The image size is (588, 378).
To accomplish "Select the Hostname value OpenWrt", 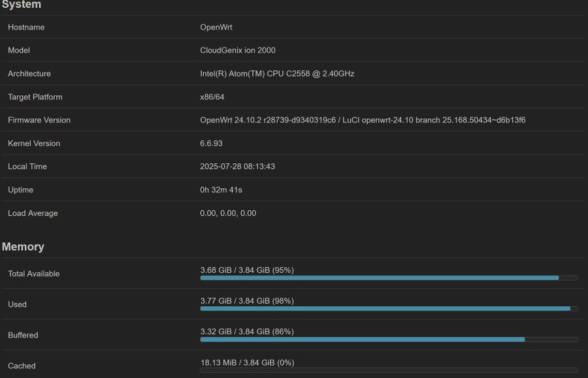I will point(216,27).
